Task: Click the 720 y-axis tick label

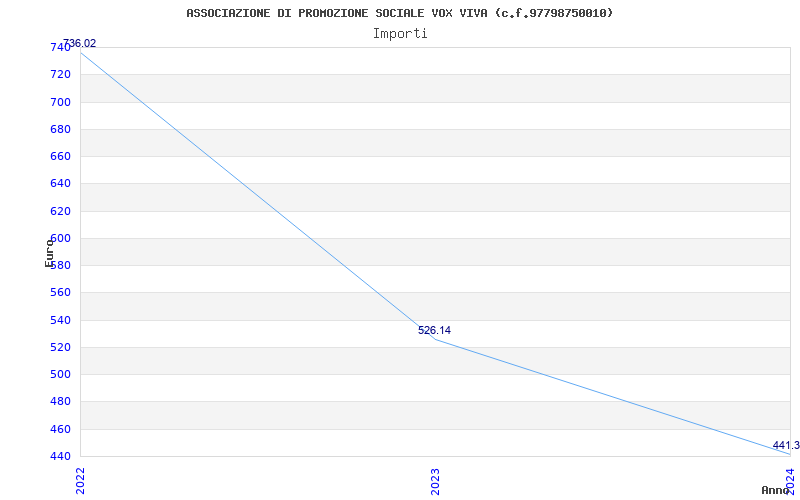Action: 60,74
